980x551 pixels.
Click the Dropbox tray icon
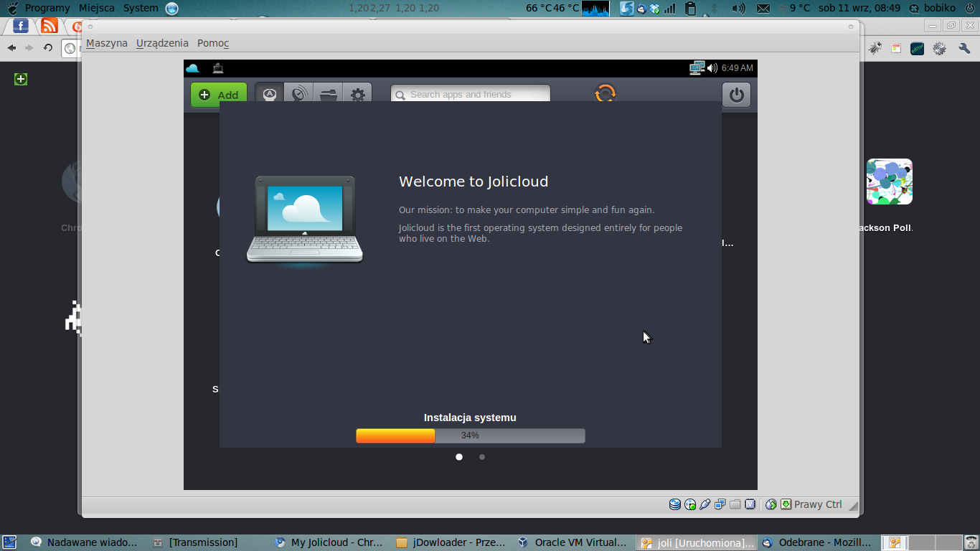click(x=656, y=9)
